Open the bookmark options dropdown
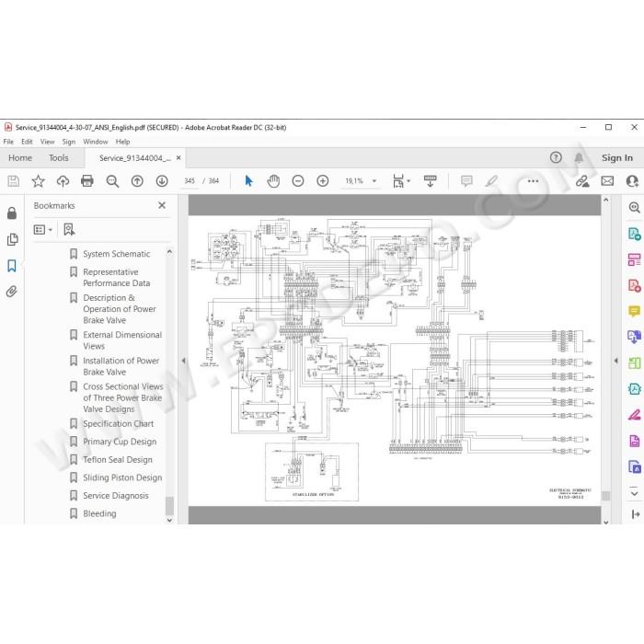The image size is (644, 644). click(42, 230)
